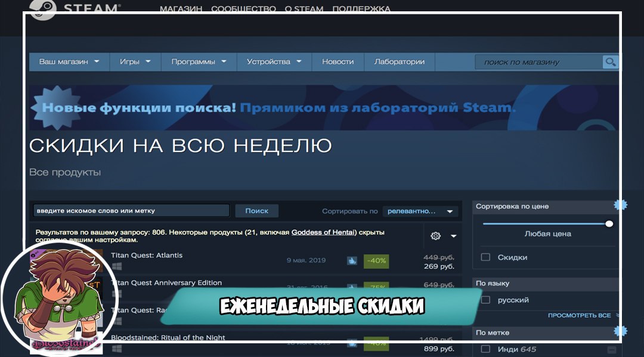Open the Устройства dropdown menu
This screenshot has width=644, height=357.
point(274,61)
